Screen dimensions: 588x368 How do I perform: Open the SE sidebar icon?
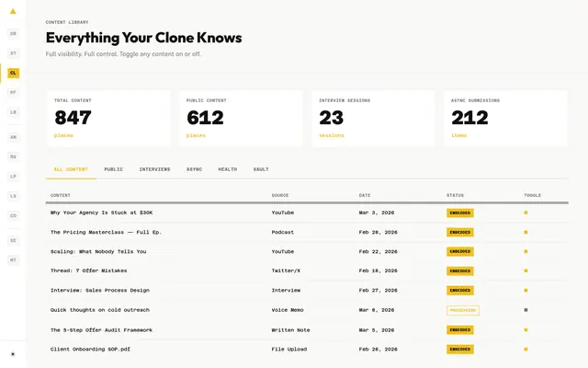13,240
